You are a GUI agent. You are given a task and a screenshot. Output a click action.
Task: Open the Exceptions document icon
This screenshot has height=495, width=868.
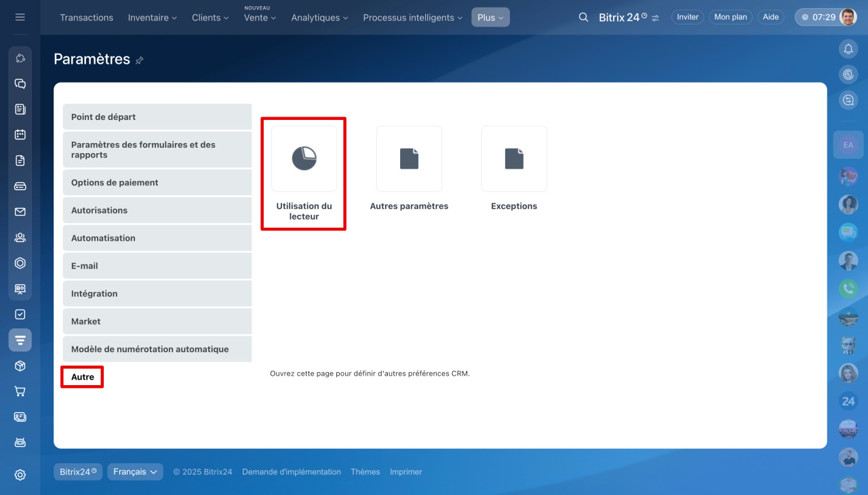[514, 159]
